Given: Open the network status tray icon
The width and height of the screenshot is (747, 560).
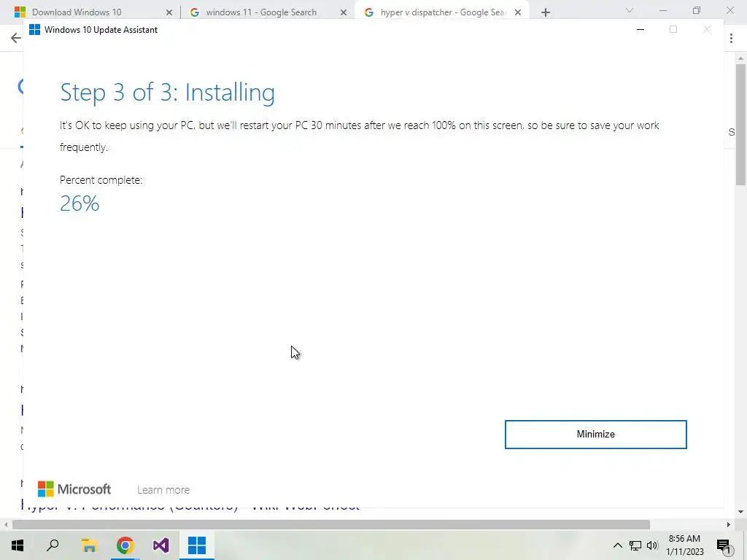Looking at the screenshot, I should [635, 545].
